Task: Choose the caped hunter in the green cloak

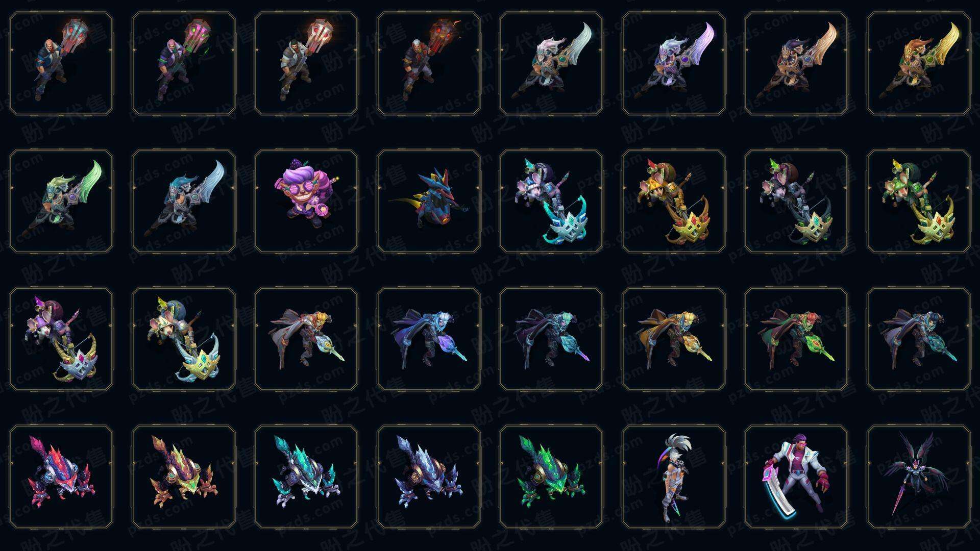Action: 796,339
